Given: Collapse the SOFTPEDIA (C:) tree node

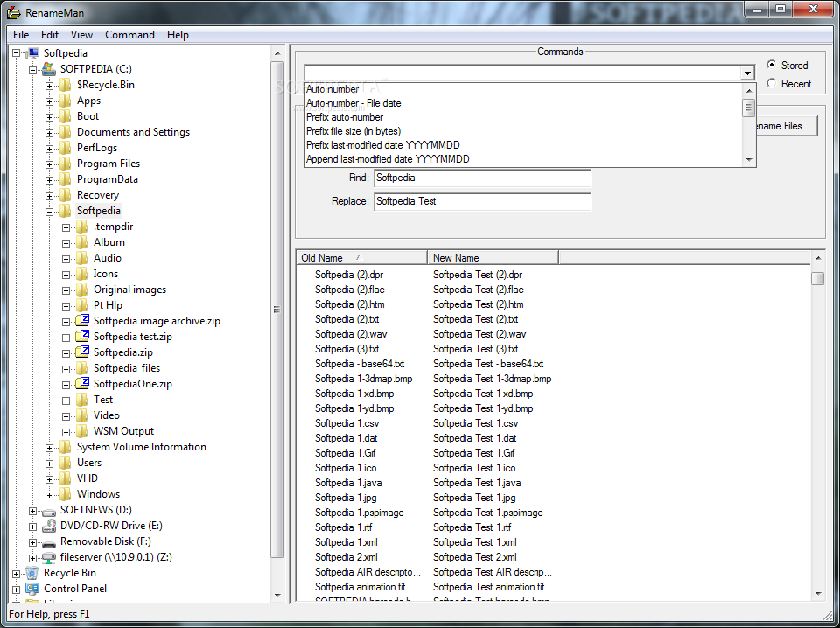Looking at the screenshot, I should click(32, 70).
